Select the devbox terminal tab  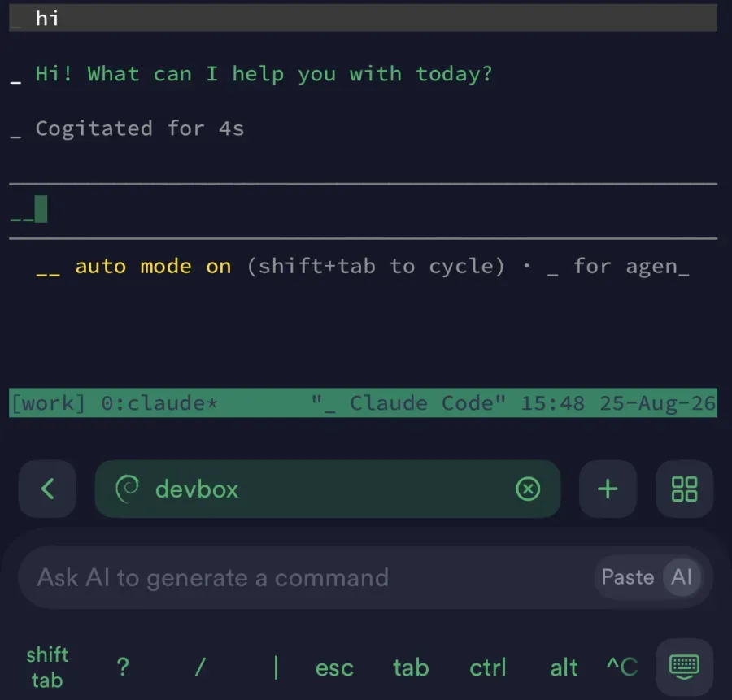(327, 489)
